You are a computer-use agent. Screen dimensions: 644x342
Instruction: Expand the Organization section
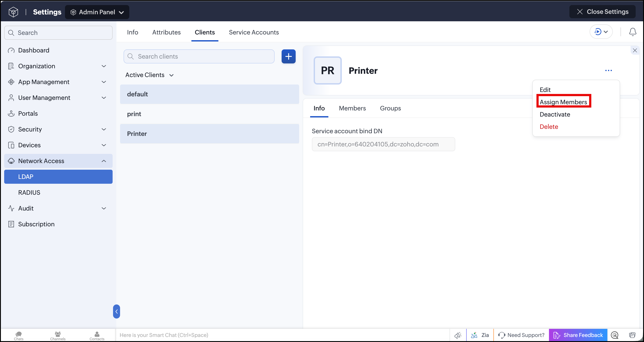point(59,66)
